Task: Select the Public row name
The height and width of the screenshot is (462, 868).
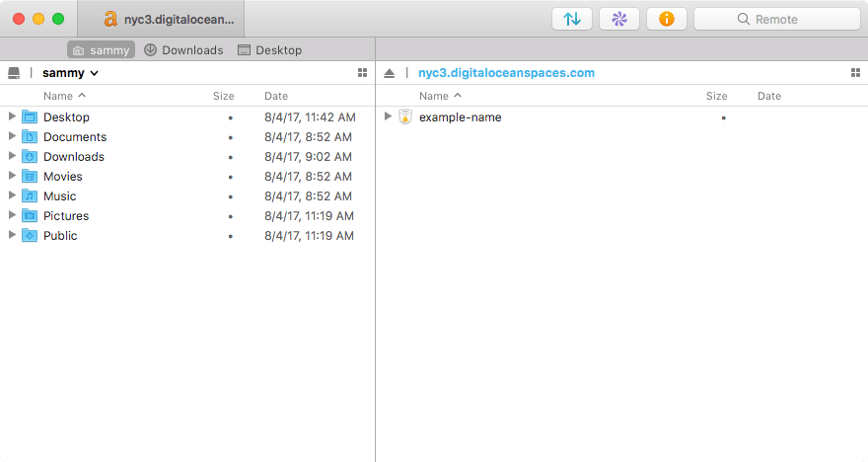Action: 60,235
